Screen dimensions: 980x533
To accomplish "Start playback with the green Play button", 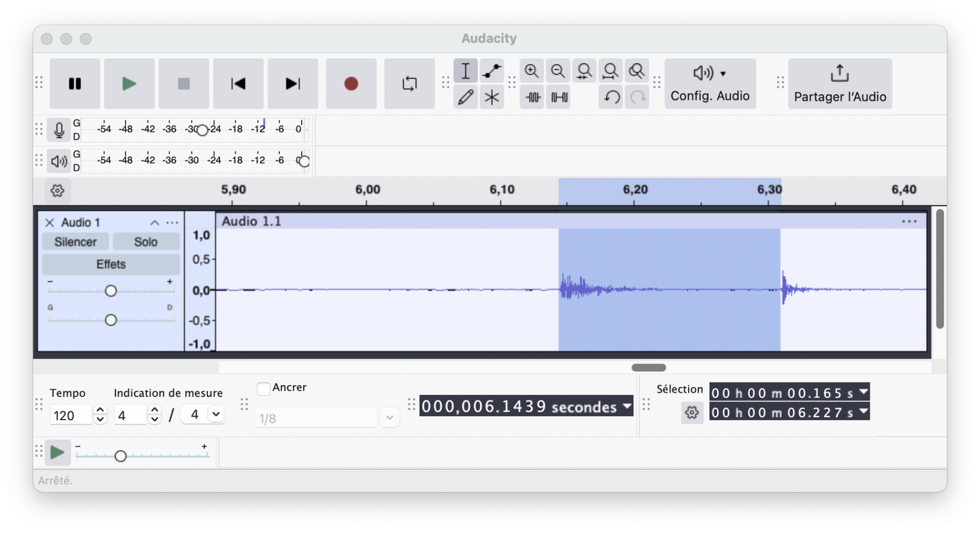I will click(x=129, y=84).
